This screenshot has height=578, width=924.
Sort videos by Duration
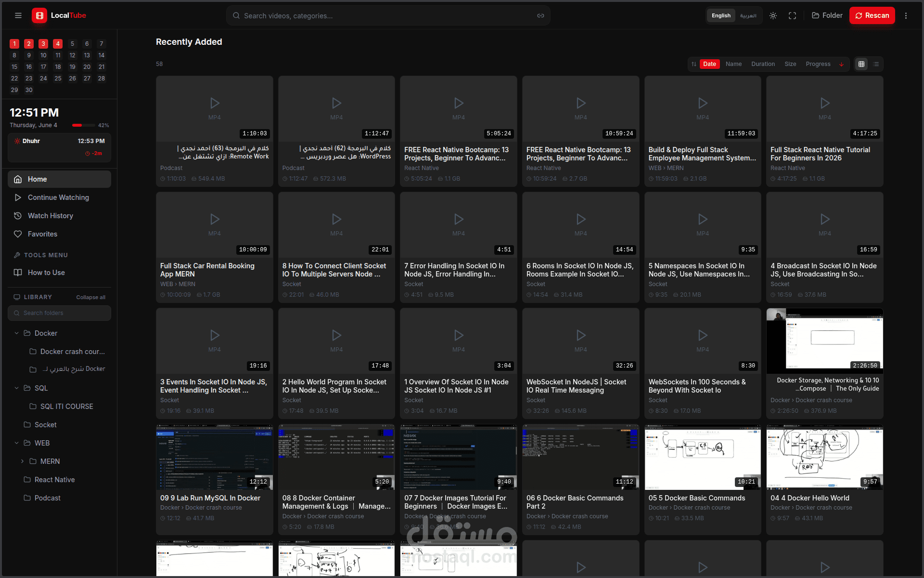(763, 64)
